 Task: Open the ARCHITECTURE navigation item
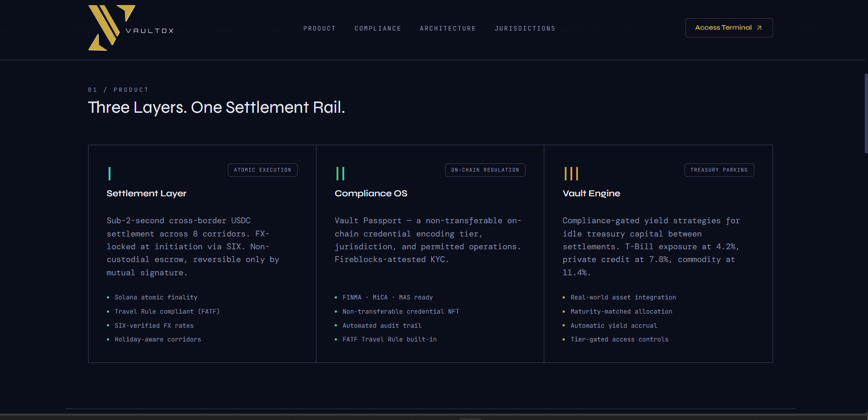coord(447,28)
